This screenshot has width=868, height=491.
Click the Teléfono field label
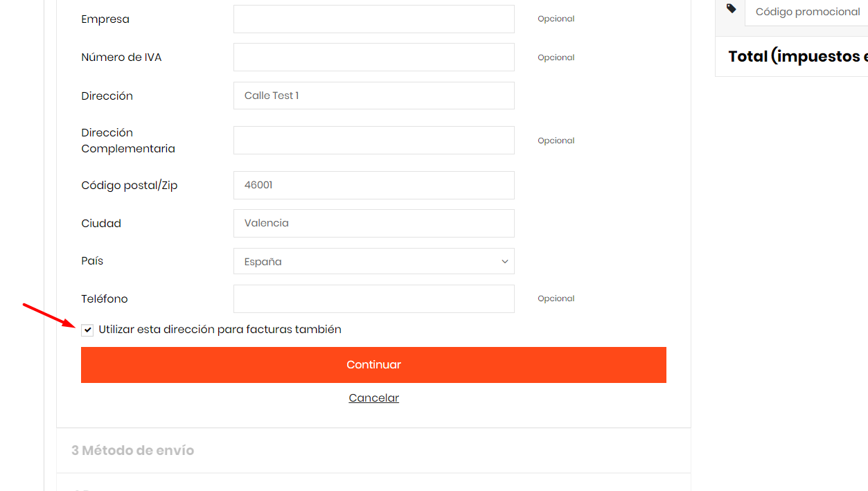pos(105,299)
